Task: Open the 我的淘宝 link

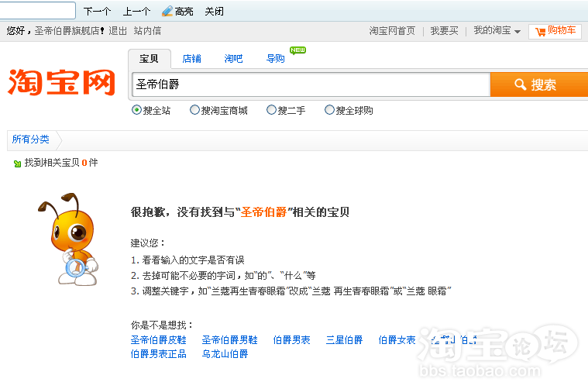Action: pos(493,30)
